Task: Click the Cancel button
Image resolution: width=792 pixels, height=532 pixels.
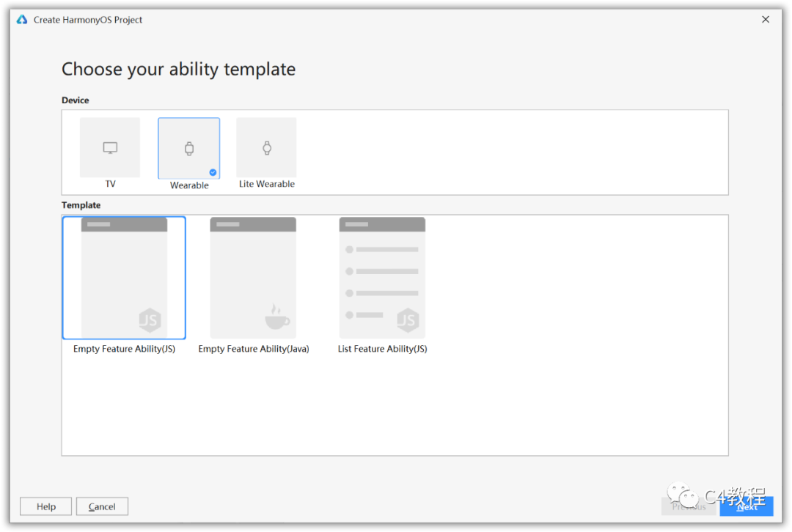Action: point(102,506)
